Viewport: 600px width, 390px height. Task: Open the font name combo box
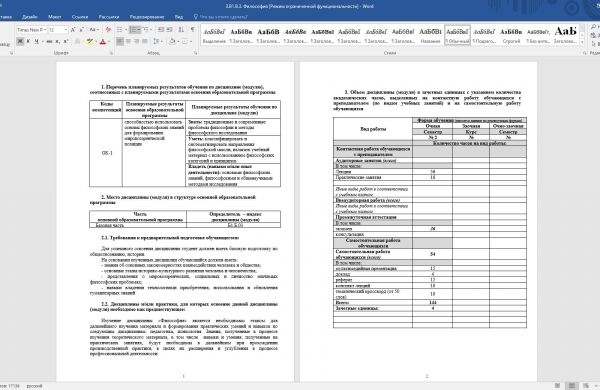click(x=31, y=29)
